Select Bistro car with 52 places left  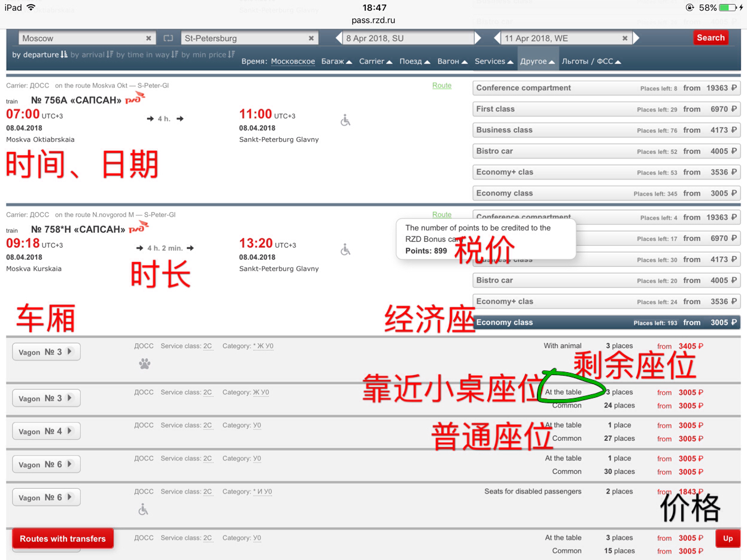pos(606,151)
